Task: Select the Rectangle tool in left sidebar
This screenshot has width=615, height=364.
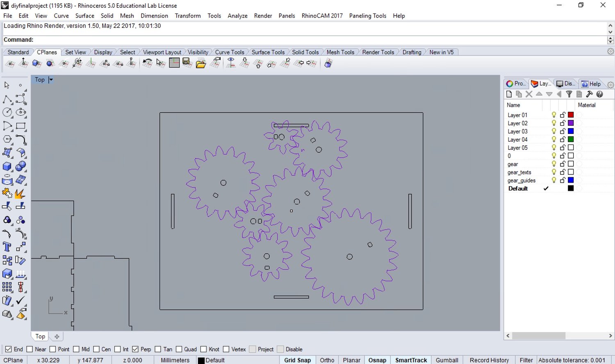Action: (20, 126)
